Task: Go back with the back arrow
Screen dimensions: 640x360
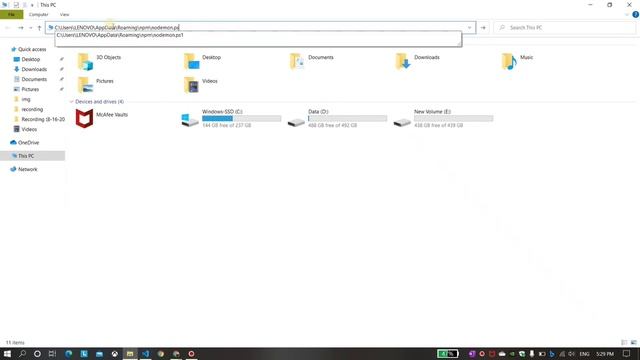Action: (8, 28)
